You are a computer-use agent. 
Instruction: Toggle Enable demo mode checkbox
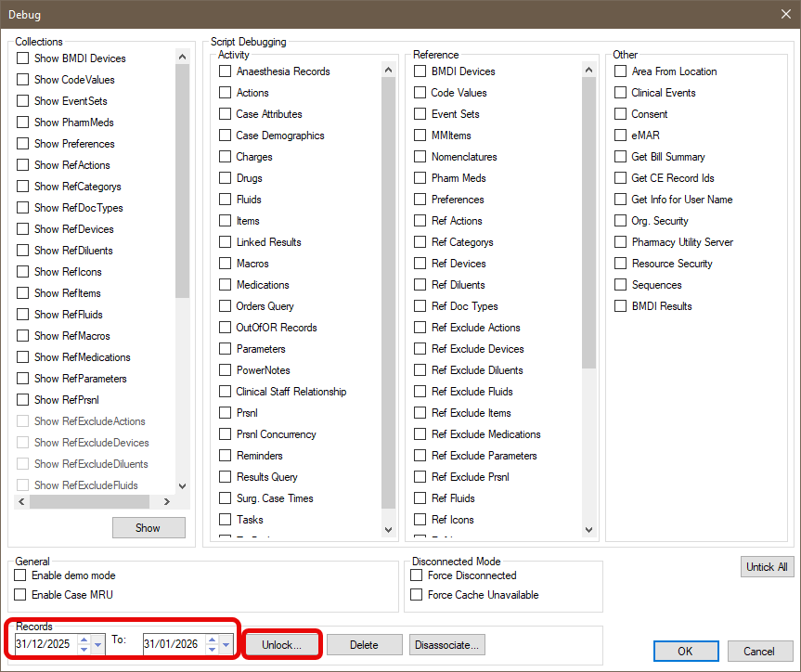coord(21,575)
